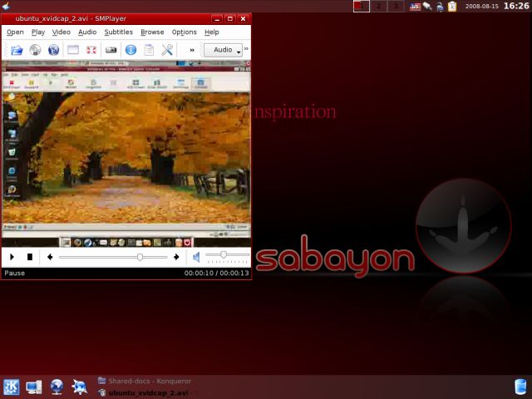Viewport: 532px width, 399px height.
Task: Open disc with the CD/DVD toolbar icon
Action: coord(35,50)
